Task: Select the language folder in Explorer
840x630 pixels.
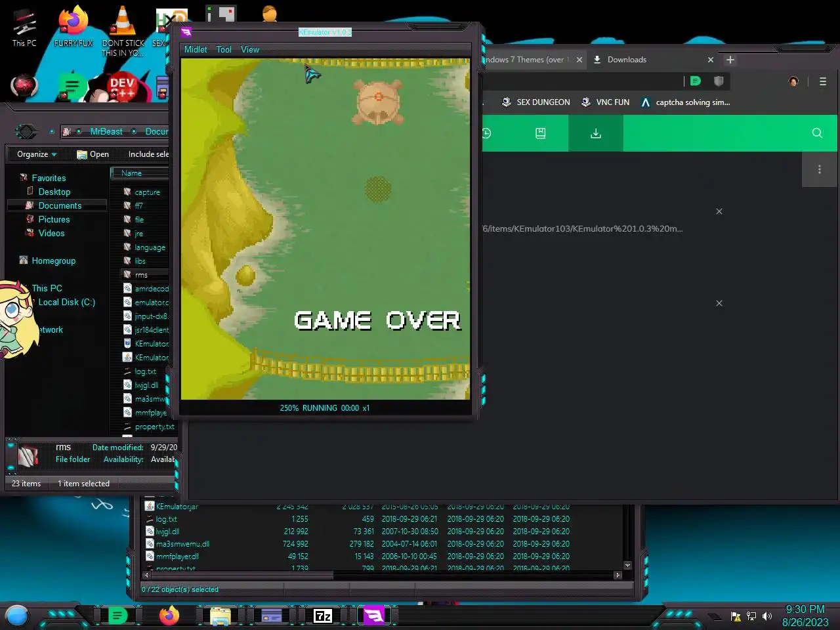Action: [x=149, y=247]
